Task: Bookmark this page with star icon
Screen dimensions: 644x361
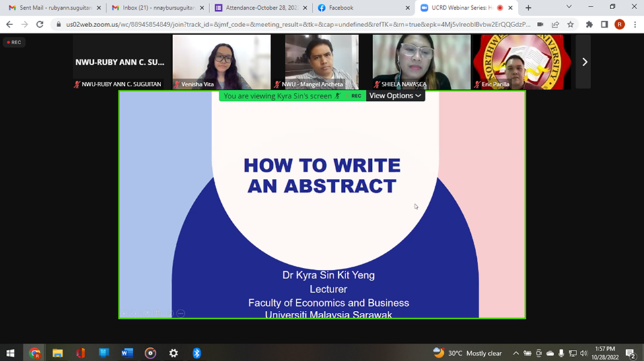Action: tap(570, 24)
